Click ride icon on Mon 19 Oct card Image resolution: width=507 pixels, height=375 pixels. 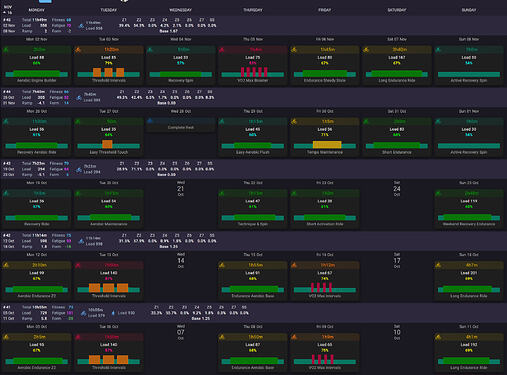(6, 194)
